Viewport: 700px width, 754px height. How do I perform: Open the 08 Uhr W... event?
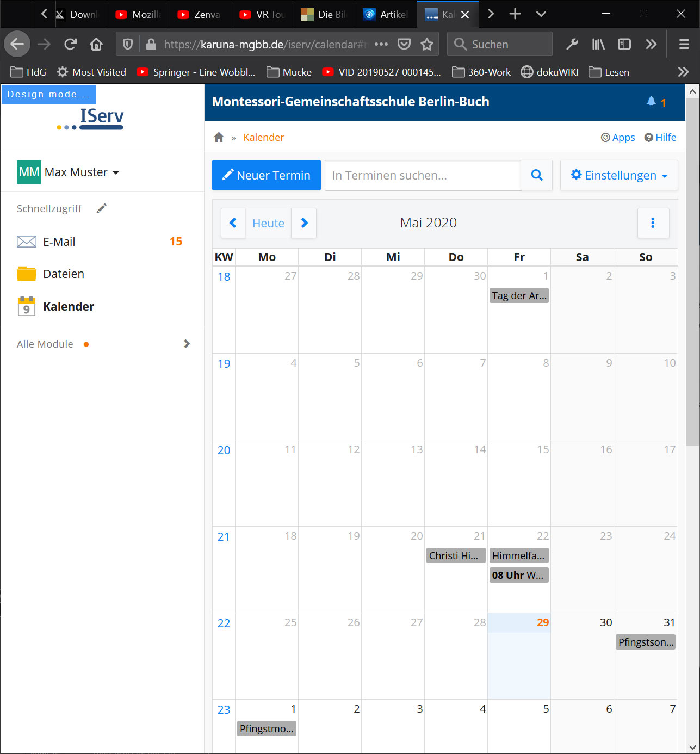click(x=519, y=575)
